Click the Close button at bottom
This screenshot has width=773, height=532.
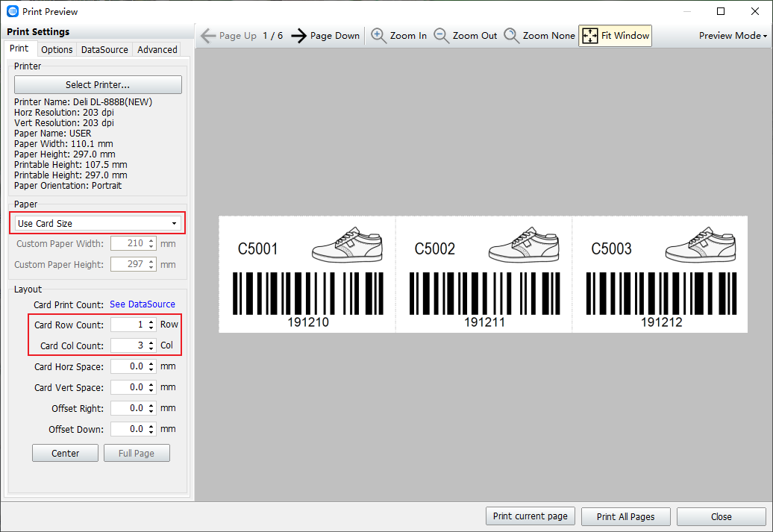[x=722, y=516]
